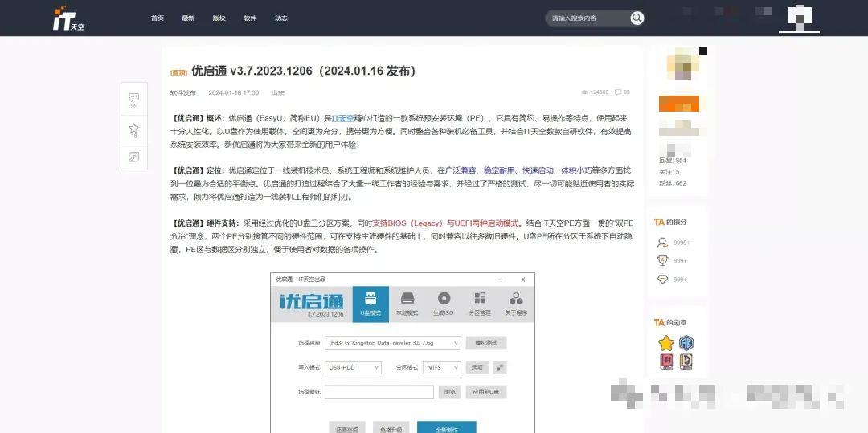Click the article title 优启通 v3.7.2023.1206
868x433 pixels.
tap(303, 71)
